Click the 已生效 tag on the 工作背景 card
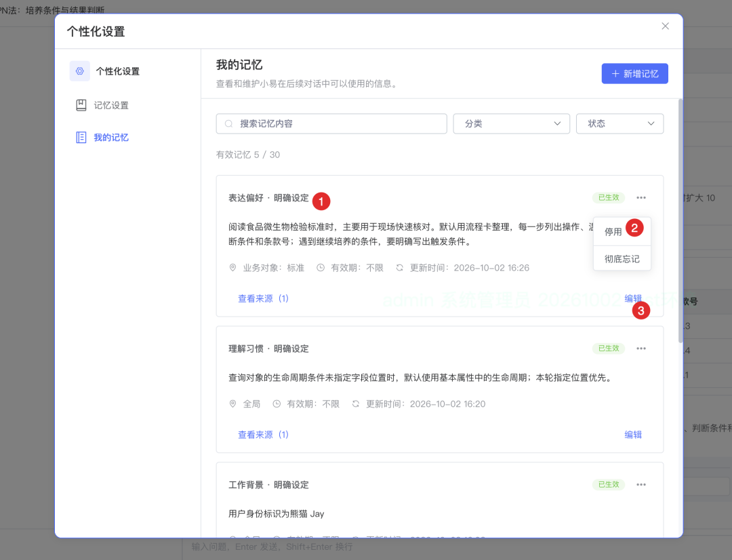The image size is (732, 560). coord(609,485)
